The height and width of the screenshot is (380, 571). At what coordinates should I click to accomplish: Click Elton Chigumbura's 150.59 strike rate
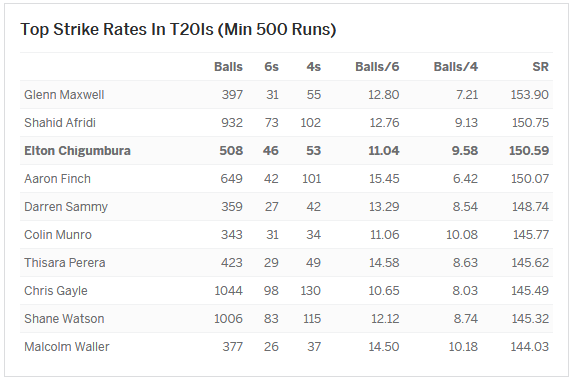click(529, 151)
